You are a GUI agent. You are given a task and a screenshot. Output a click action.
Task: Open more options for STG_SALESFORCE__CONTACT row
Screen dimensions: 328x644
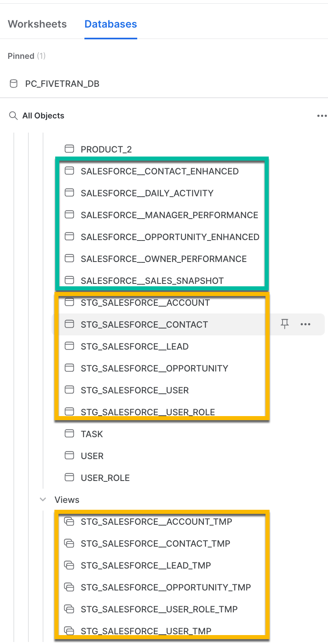tap(305, 324)
